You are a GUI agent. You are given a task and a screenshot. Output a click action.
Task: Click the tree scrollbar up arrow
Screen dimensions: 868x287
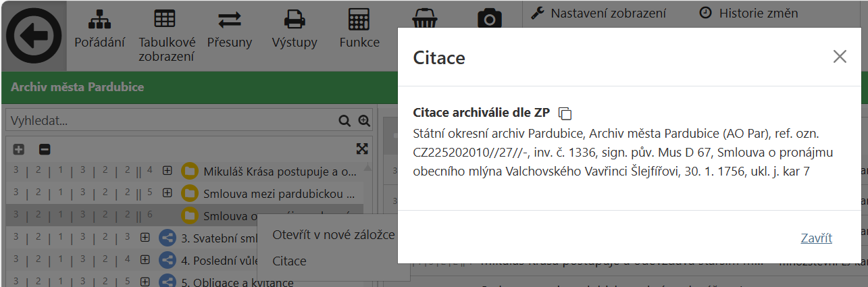[x=367, y=167]
